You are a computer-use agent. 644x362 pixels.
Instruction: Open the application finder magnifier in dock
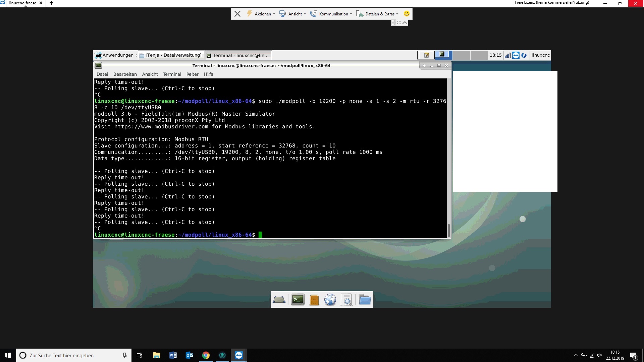coord(346,300)
